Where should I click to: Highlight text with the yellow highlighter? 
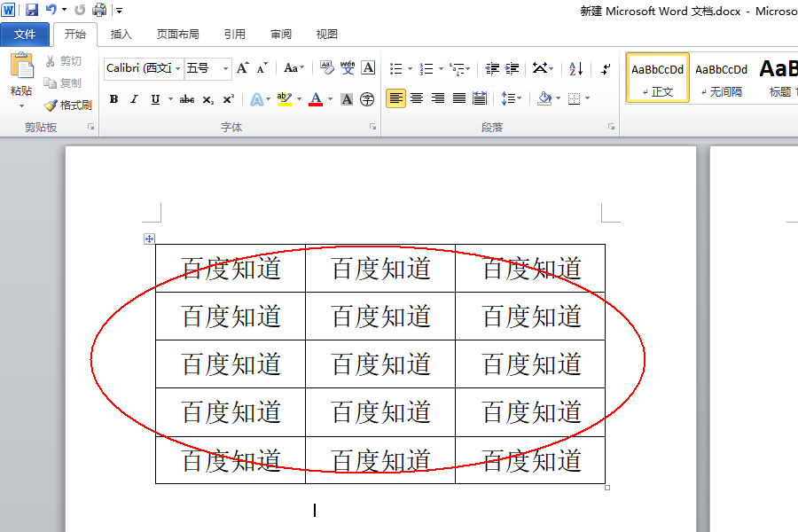284,100
